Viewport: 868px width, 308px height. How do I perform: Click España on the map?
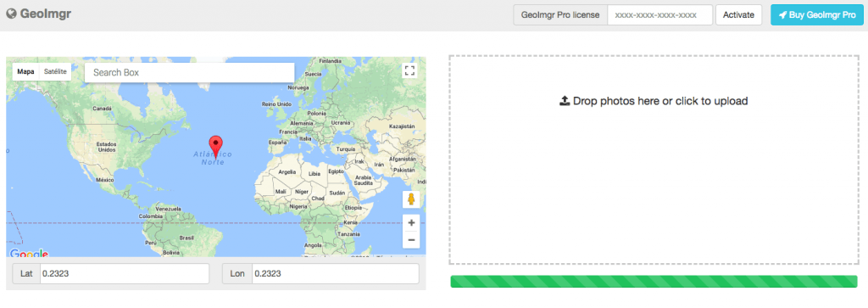[277, 143]
